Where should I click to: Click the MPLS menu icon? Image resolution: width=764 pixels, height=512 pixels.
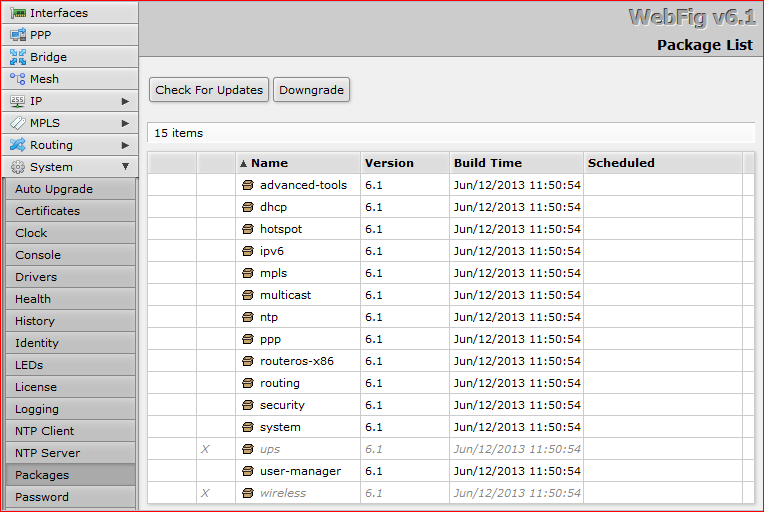18,123
